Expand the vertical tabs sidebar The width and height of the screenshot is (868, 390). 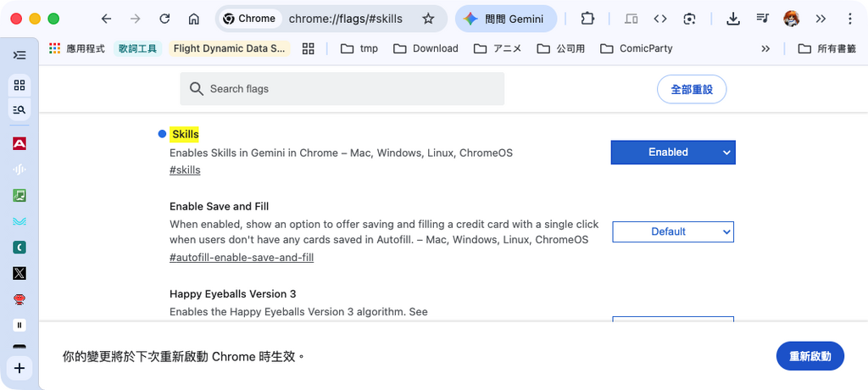(x=19, y=55)
